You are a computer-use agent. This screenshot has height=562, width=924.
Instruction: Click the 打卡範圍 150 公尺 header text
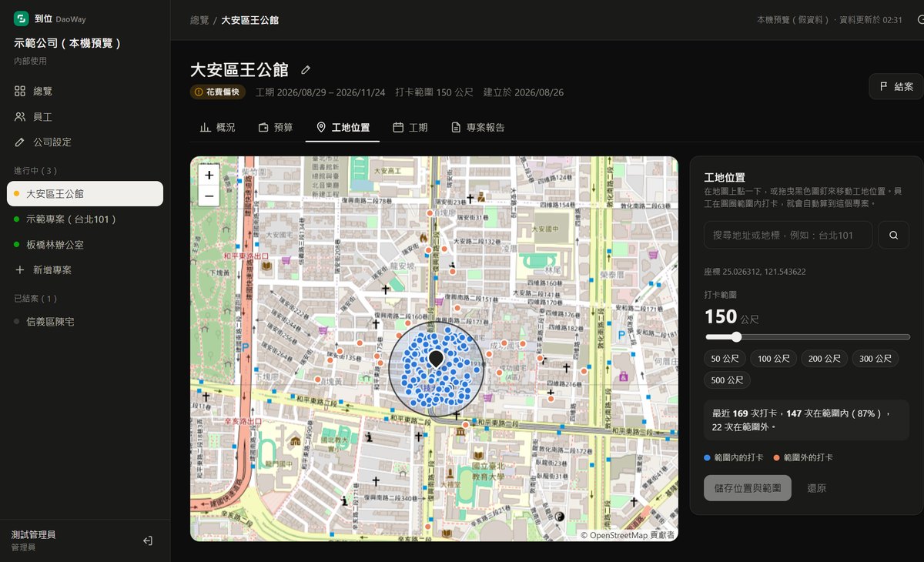point(434,92)
